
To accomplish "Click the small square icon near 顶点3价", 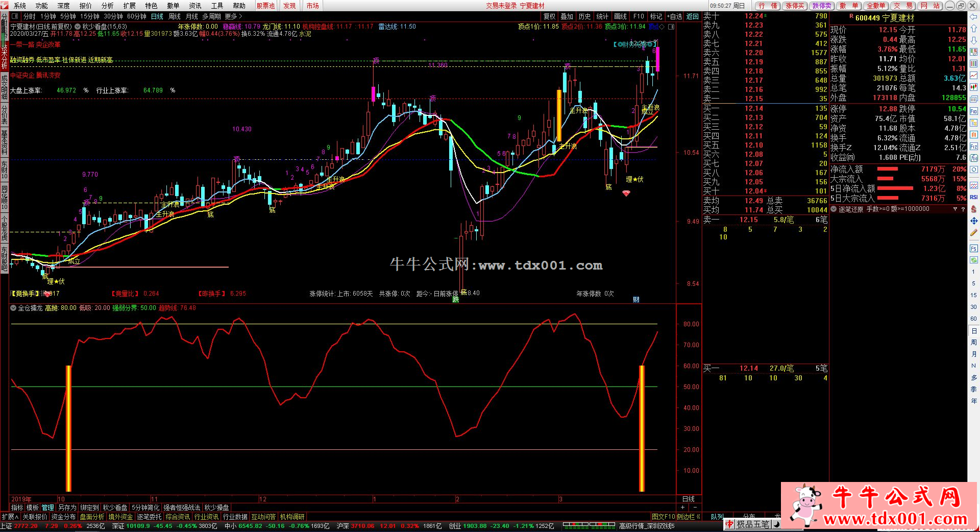I will [x=671, y=27].
